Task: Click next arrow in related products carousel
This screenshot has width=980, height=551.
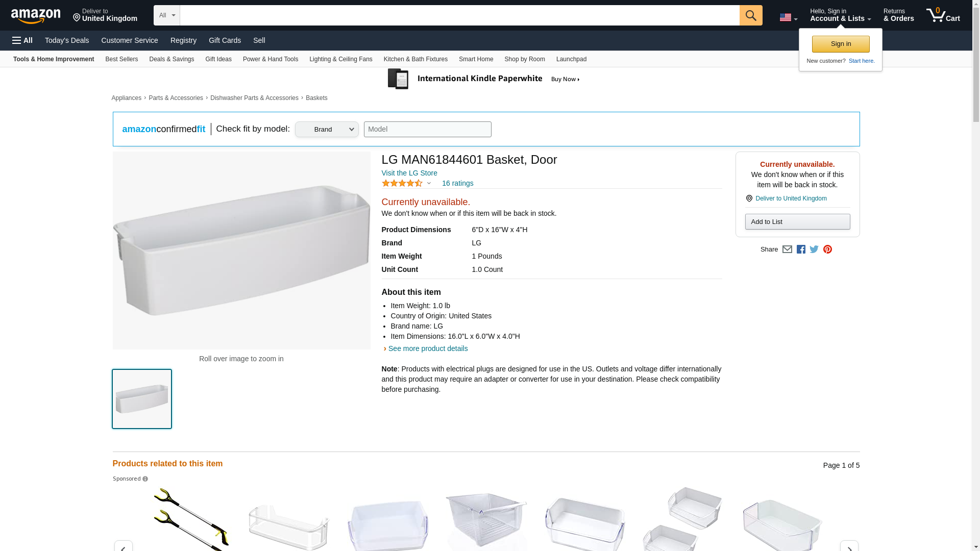Action: pos(849,547)
